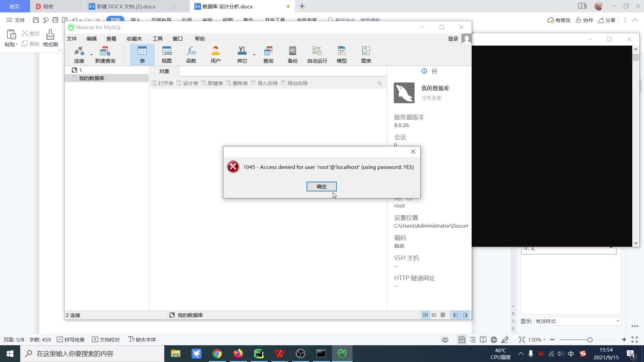Viewport: 644px width, 362px height.
Task: Adjust the WPS zoom slider handle
Action: pyautogui.click(x=590, y=340)
